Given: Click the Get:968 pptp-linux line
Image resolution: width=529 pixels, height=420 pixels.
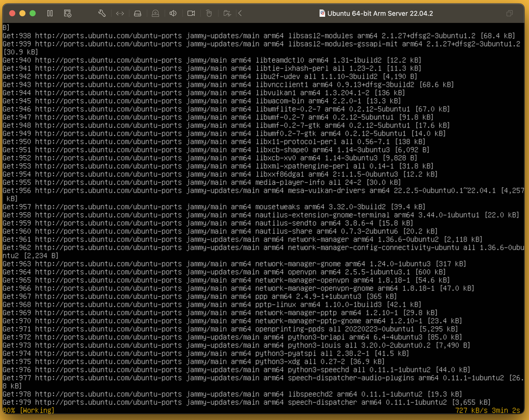Looking at the screenshot, I should (212, 304).
